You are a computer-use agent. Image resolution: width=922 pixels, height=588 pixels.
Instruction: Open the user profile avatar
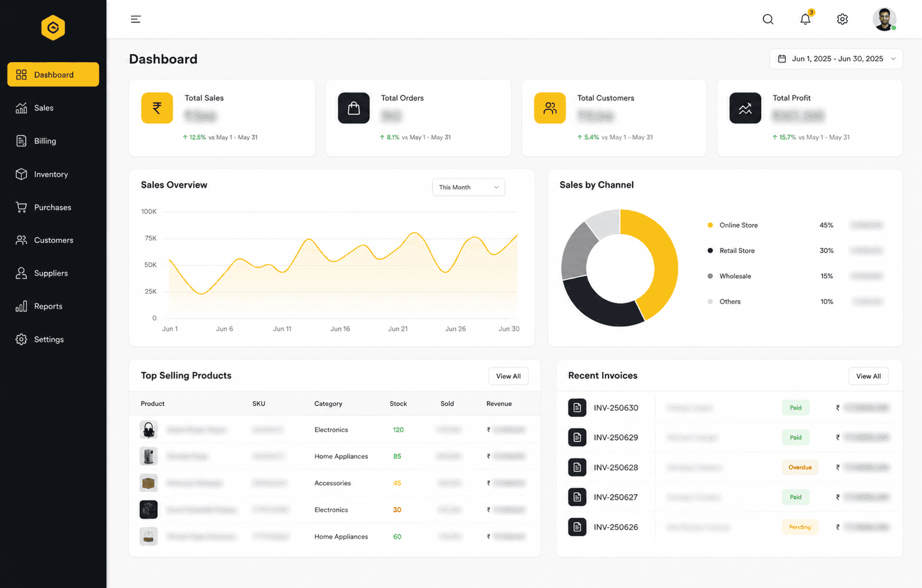(884, 19)
